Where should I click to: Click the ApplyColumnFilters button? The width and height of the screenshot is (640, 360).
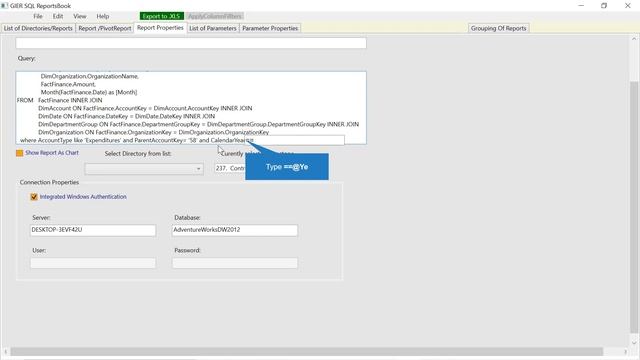click(x=215, y=16)
